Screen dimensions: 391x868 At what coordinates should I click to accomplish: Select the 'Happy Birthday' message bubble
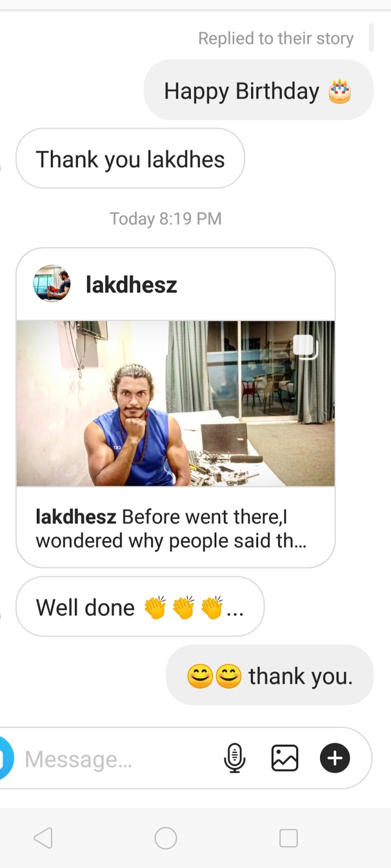click(259, 90)
